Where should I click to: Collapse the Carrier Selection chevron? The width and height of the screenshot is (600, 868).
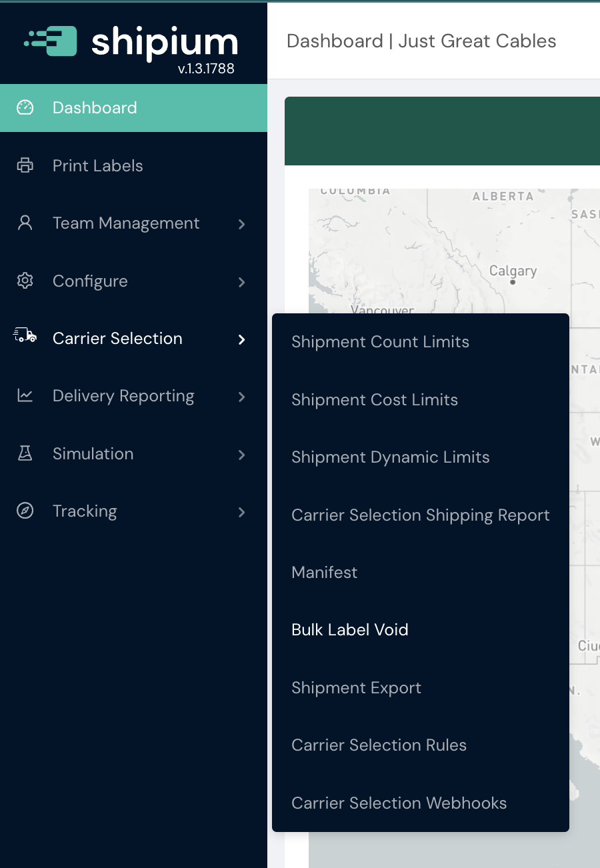click(242, 340)
